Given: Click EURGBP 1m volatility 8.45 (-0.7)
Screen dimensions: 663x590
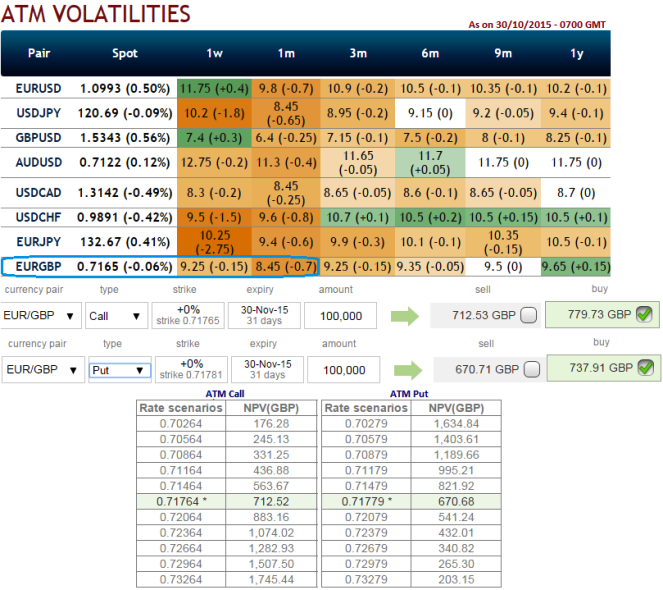Looking at the screenshot, I should tap(286, 266).
